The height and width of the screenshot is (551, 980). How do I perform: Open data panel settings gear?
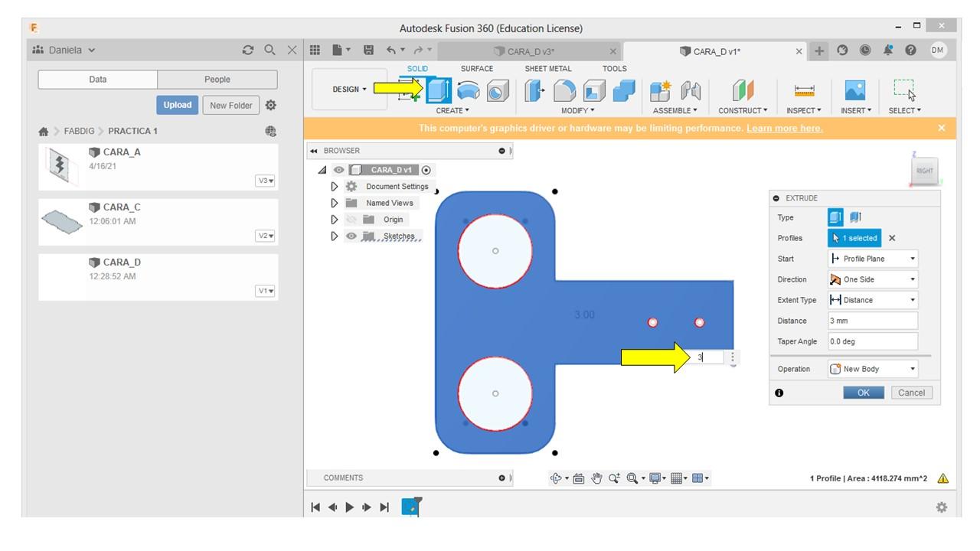(270, 106)
